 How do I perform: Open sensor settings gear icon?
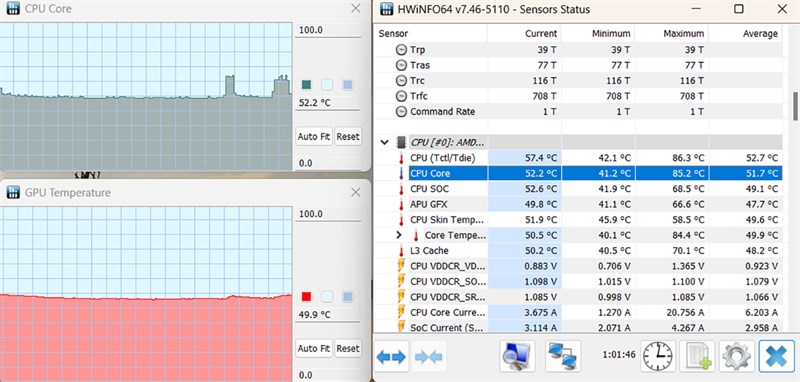pos(736,355)
